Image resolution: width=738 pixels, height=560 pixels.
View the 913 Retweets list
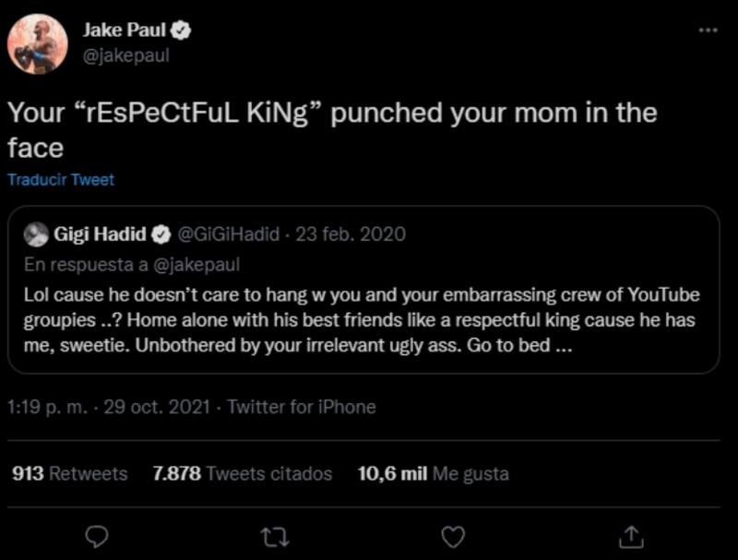[x=70, y=474]
